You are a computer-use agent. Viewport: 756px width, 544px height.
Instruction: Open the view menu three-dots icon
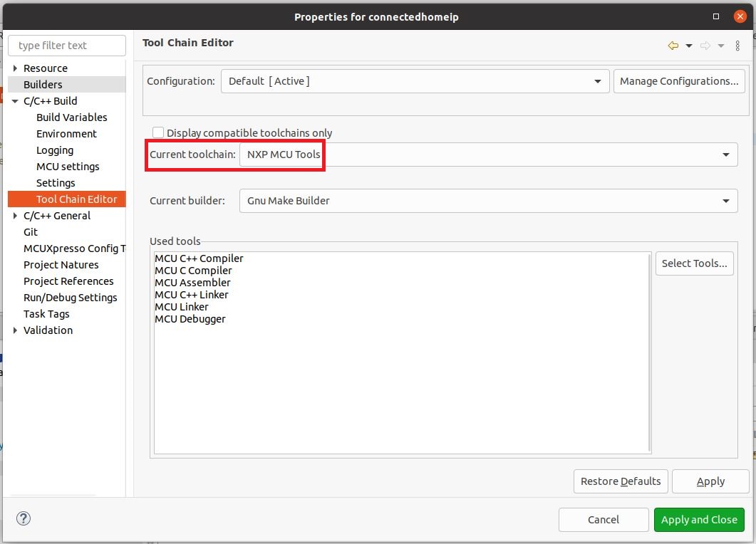737,46
